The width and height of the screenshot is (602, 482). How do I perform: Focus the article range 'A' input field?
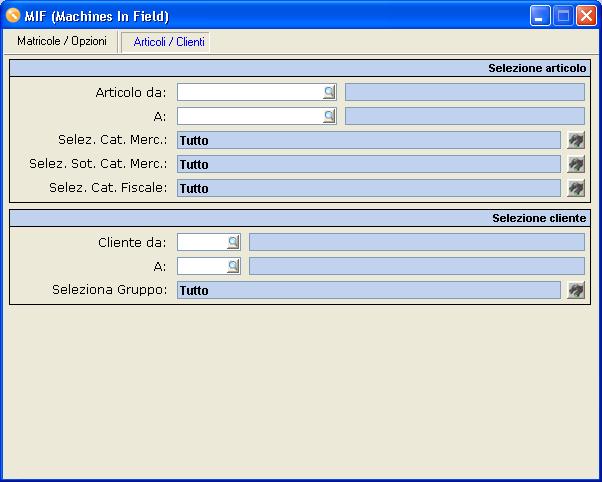[249, 116]
